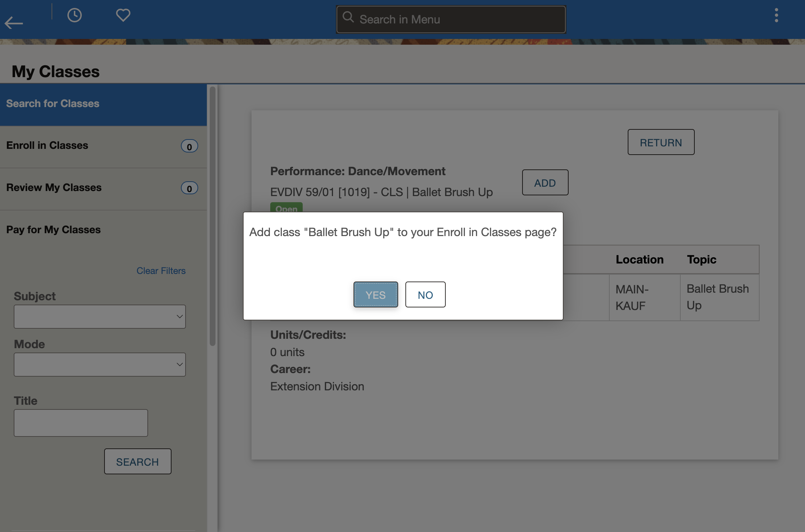The height and width of the screenshot is (532, 805).
Task: Click the My Classes page title
Action: 55,71
